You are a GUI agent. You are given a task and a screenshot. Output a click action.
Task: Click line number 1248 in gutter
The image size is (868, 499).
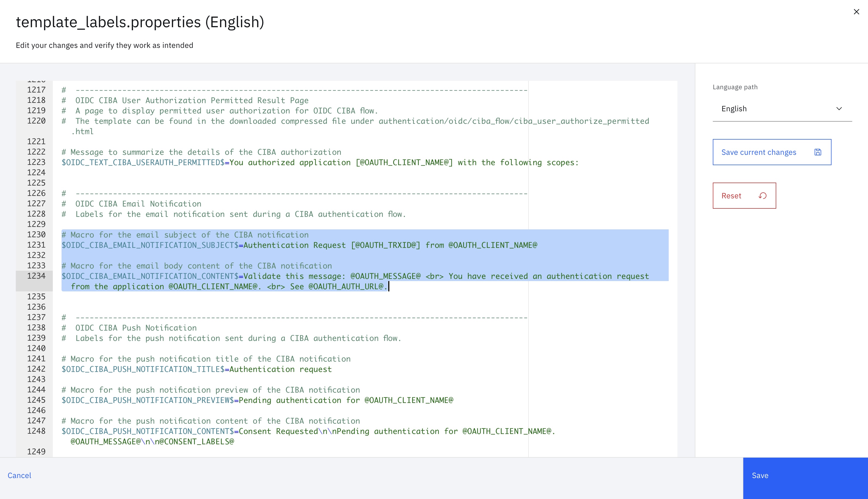(36, 431)
